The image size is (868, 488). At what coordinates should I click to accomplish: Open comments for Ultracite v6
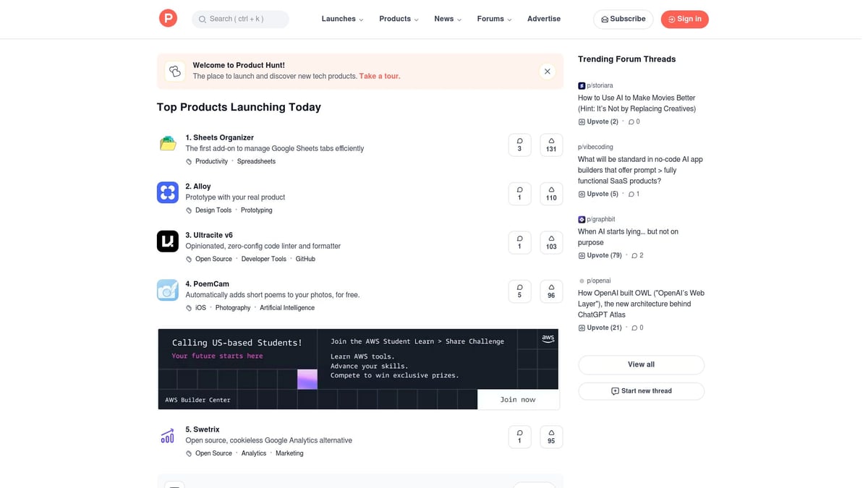pyautogui.click(x=519, y=242)
